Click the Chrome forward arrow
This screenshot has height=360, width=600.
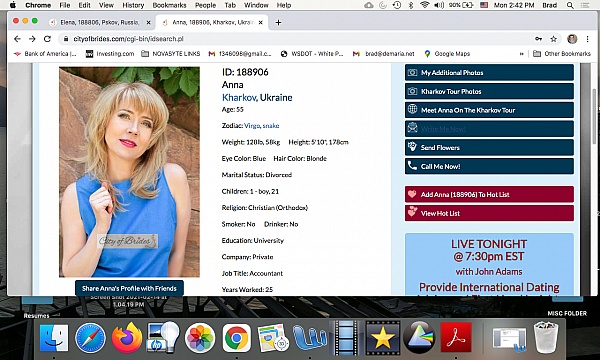pyautogui.click(x=32, y=39)
